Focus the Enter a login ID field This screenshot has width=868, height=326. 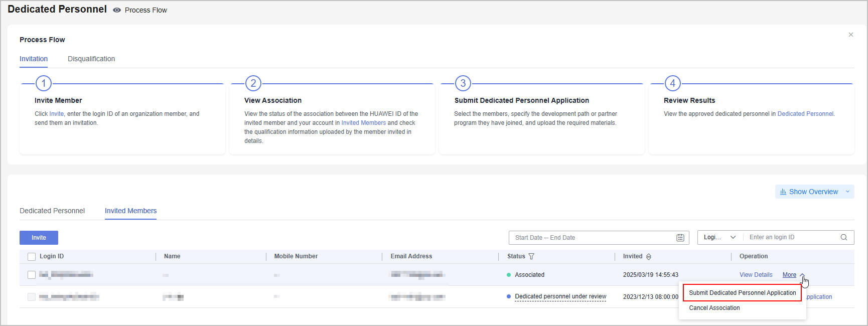(791, 237)
